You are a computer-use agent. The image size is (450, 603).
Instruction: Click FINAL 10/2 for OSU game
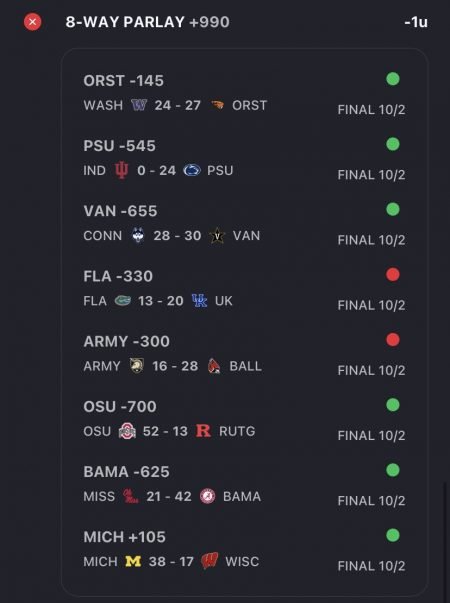(371, 436)
